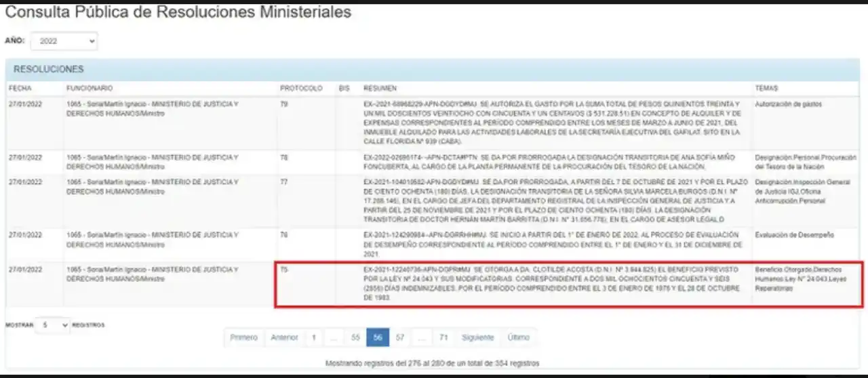Click the resumen mentioning Silvia Marcela Burgos
Image resolution: width=868 pixels, height=378 pixels.
555,201
